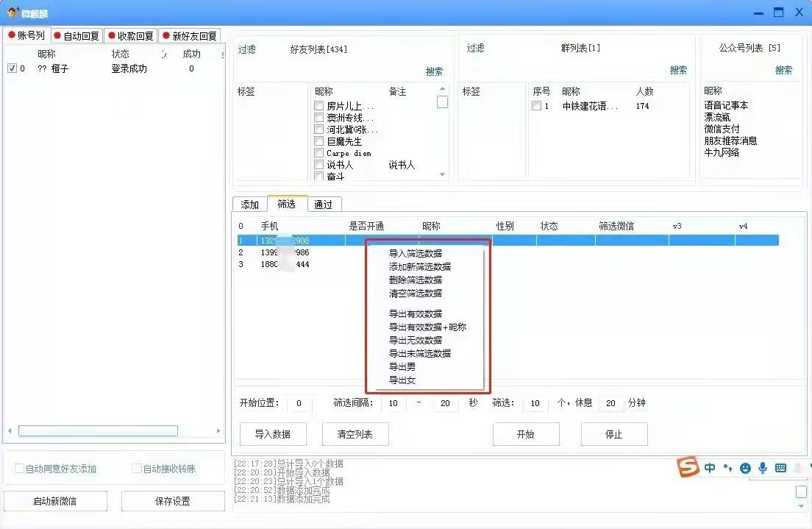This screenshot has height=529, width=812.
Task: Click the 开始位置 input field
Action: (x=297, y=403)
